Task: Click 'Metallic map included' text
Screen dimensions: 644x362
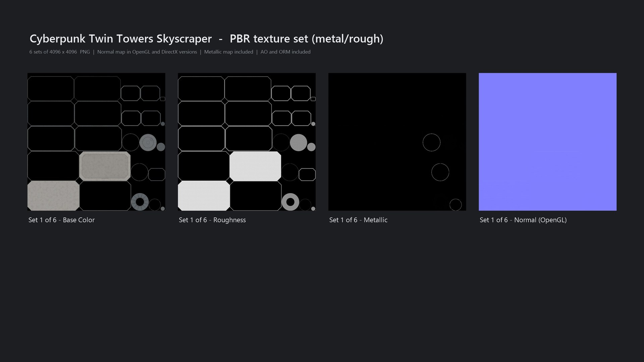Action: (229, 52)
